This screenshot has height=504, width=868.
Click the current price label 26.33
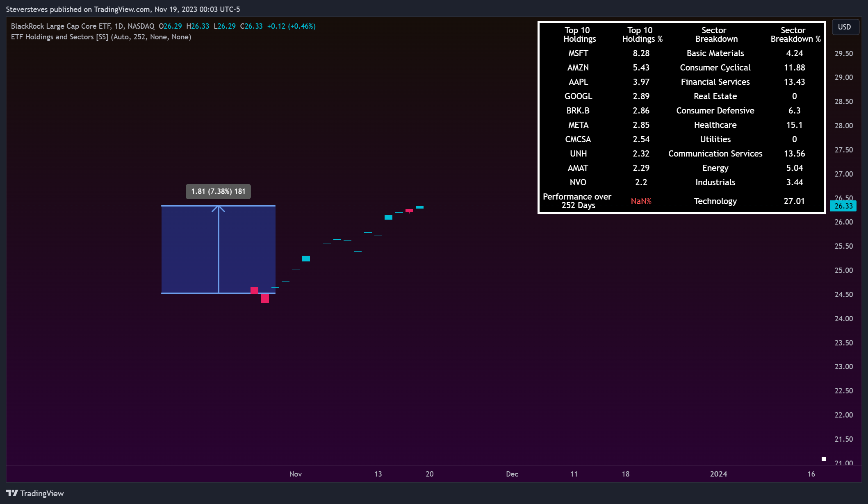[x=843, y=206]
